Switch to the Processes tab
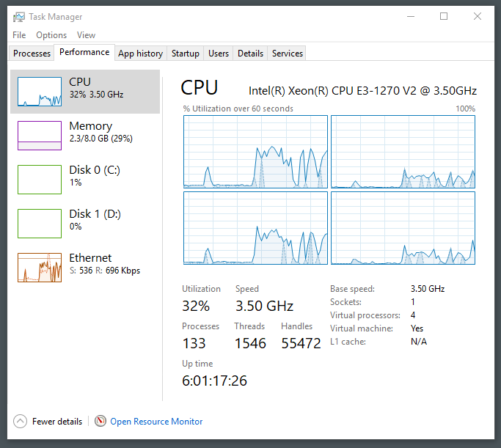 (x=32, y=54)
